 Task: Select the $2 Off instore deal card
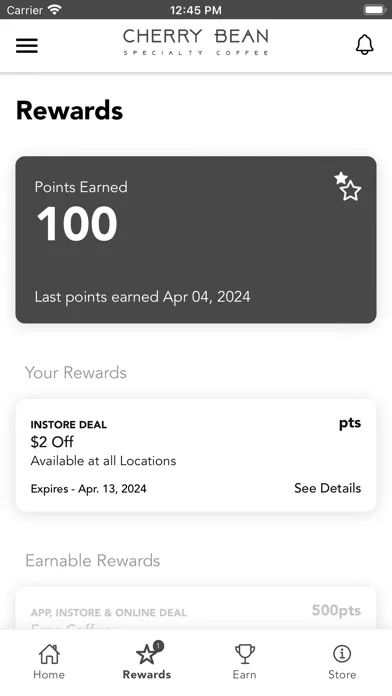click(x=196, y=455)
